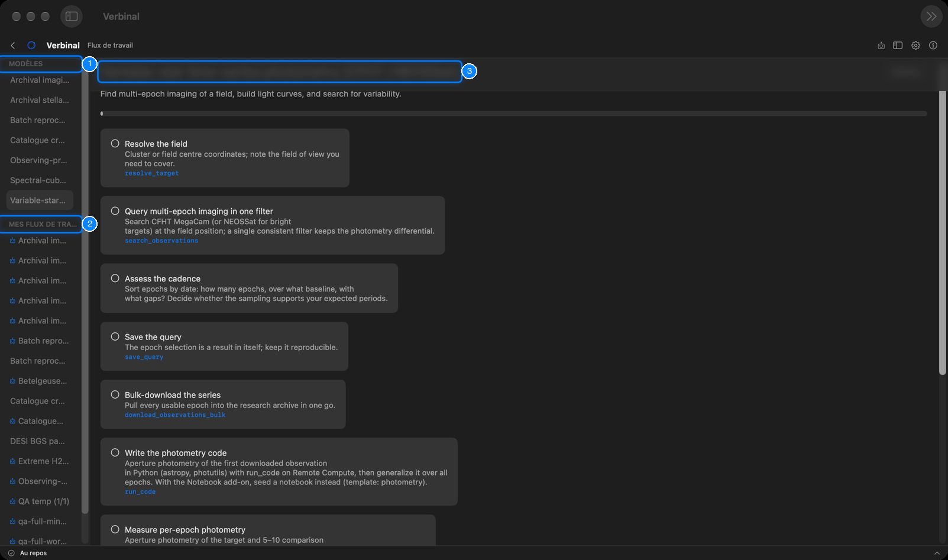Open the 'Betelgeuse...' workflow

[x=40, y=381]
